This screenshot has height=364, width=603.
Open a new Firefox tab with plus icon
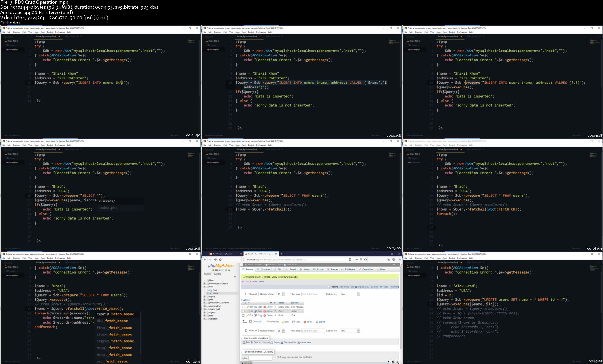281,254
